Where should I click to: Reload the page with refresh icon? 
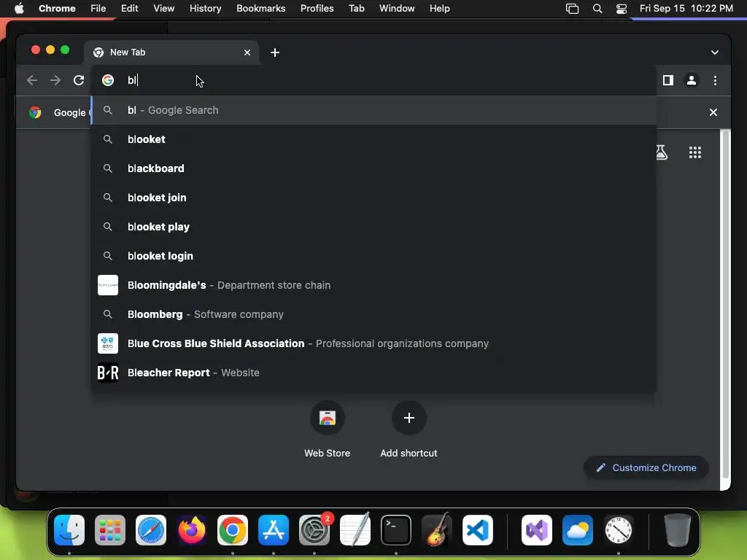click(79, 80)
